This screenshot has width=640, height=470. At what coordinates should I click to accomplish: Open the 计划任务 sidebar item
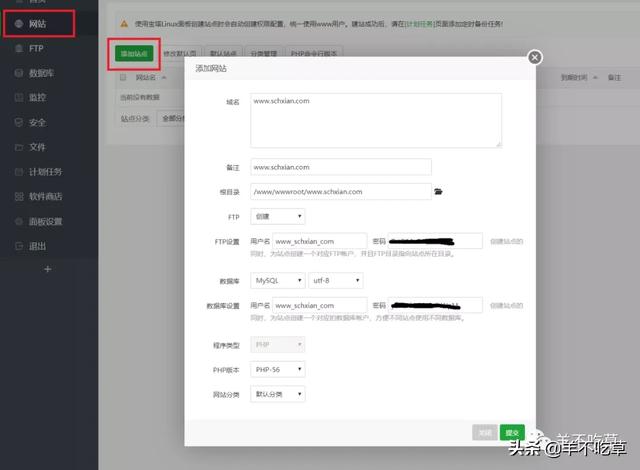pyautogui.click(x=38, y=172)
